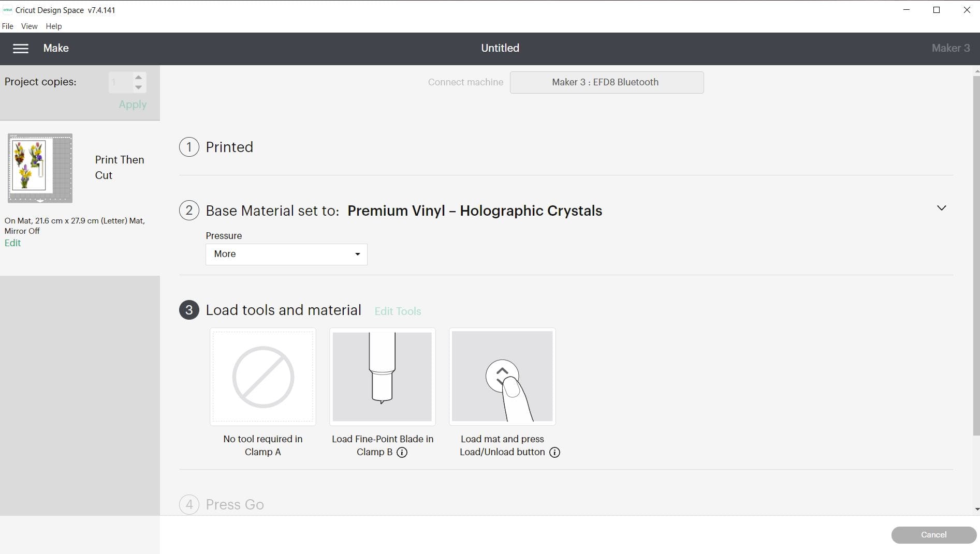Decrease project copies with the down arrow
This screenshot has width=980, height=554.
coord(138,87)
